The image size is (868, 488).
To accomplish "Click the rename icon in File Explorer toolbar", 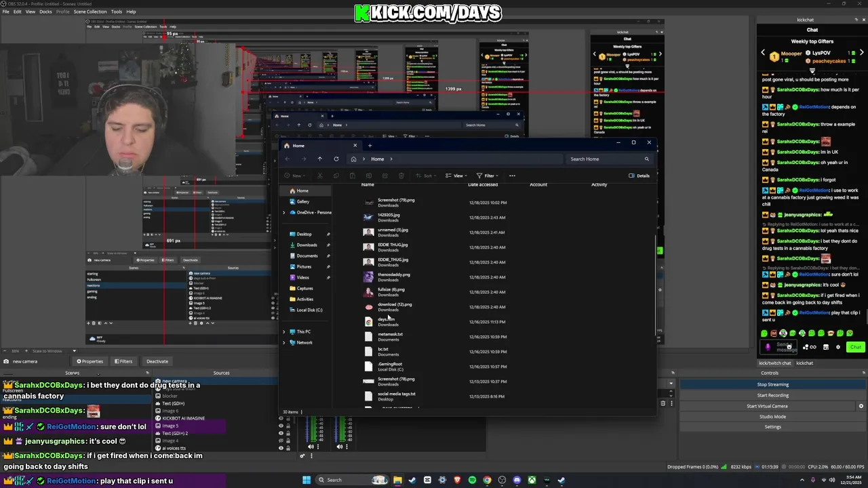I will pos(369,176).
